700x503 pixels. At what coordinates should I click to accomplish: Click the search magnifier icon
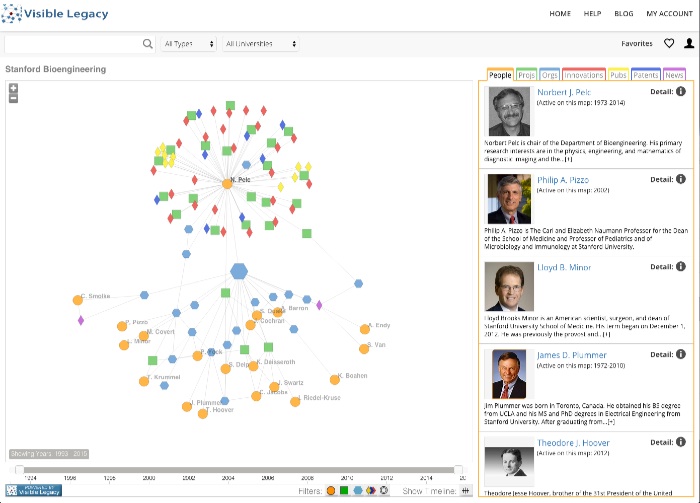coord(147,44)
